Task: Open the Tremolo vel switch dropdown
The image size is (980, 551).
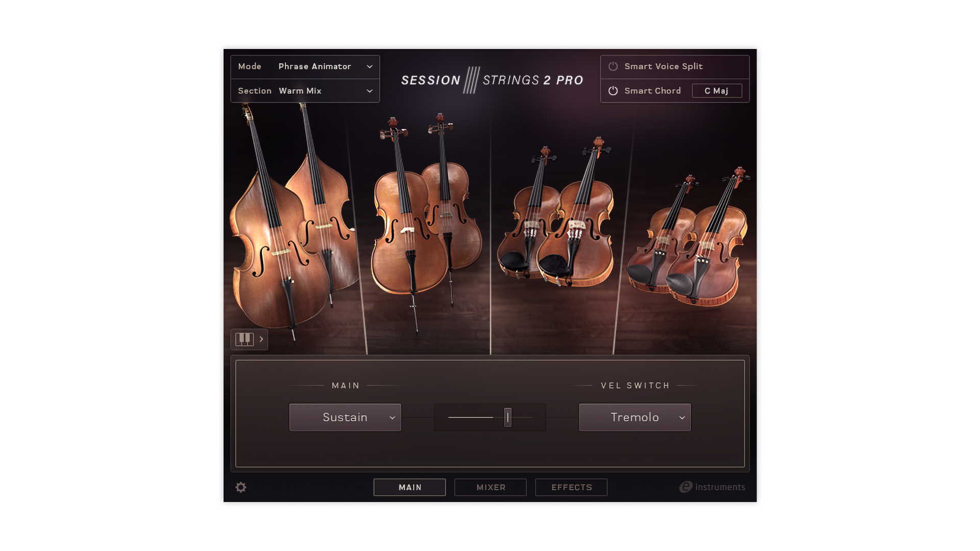Action: pos(634,417)
